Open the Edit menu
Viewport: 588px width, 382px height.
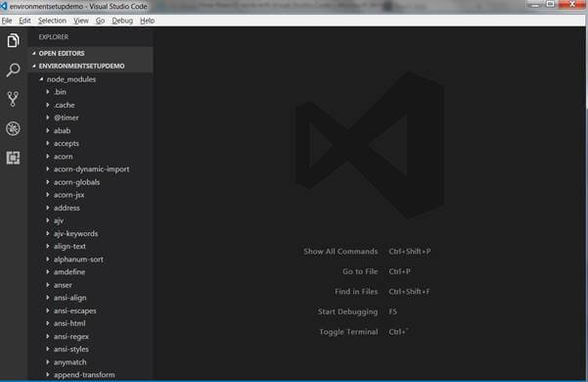coord(24,21)
